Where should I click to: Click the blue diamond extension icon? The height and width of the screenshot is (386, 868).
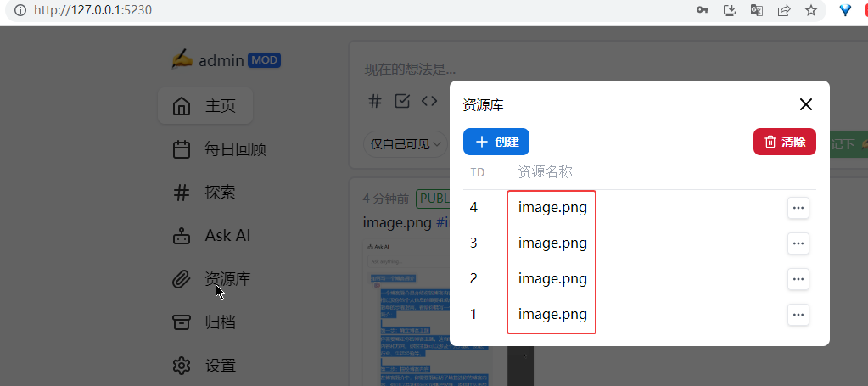[845, 10]
